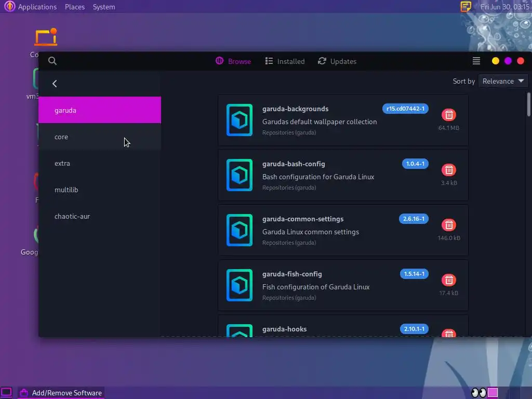Go back using the left chevron

(x=55, y=84)
